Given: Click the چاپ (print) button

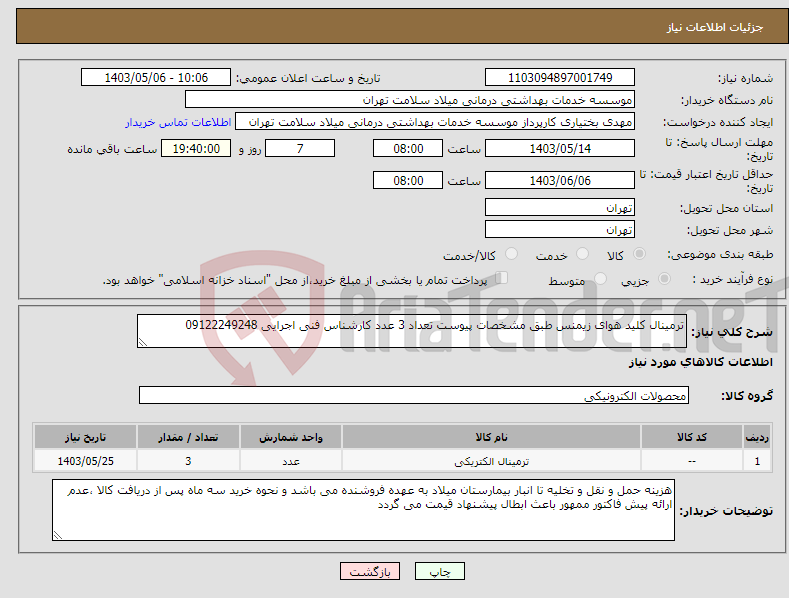Looking at the screenshot, I should tap(439, 571).
